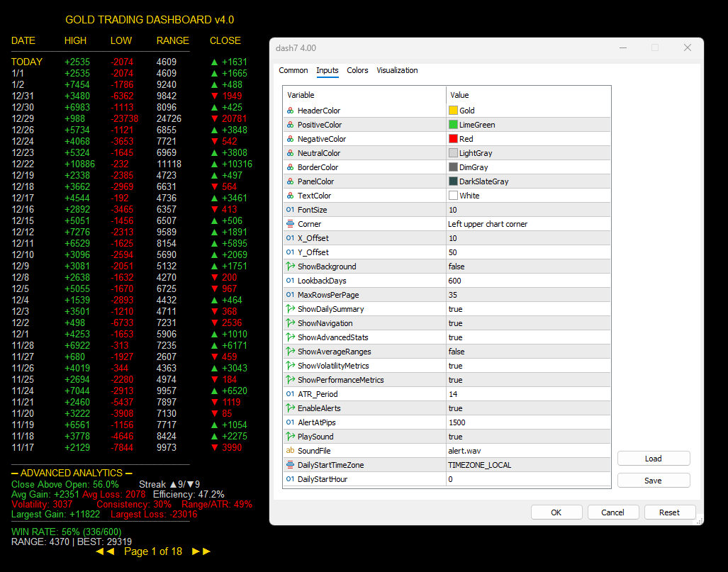The height and width of the screenshot is (572, 728).
Task: Open PositiveColor dropdown showing LimeGreen
Action: (x=528, y=125)
